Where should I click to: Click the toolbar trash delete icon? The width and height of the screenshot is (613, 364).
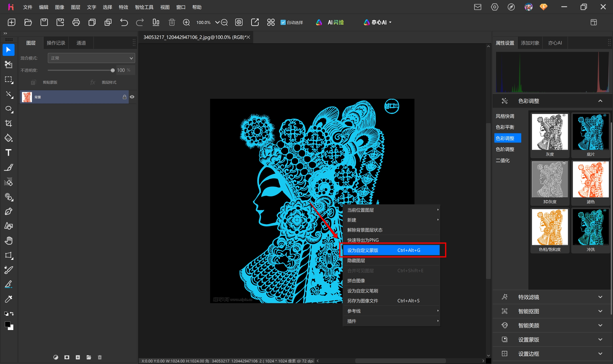(172, 22)
